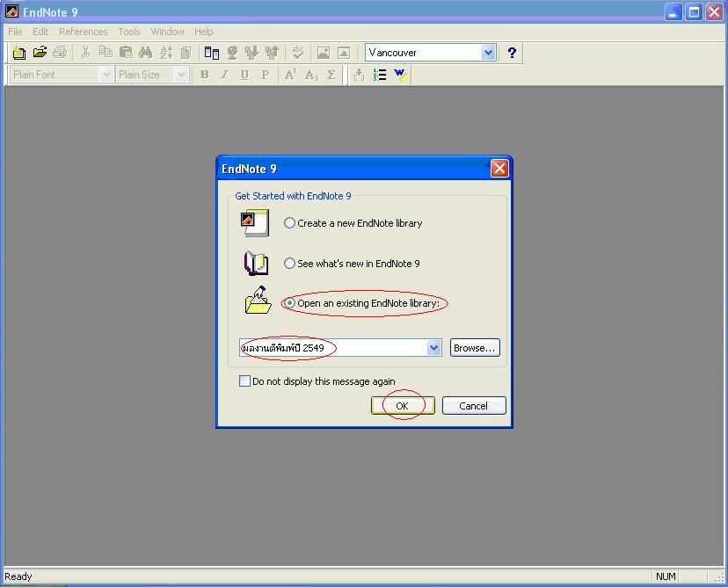Open the Plain Size dropdown
This screenshot has width=728, height=587.
pos(181,75)
